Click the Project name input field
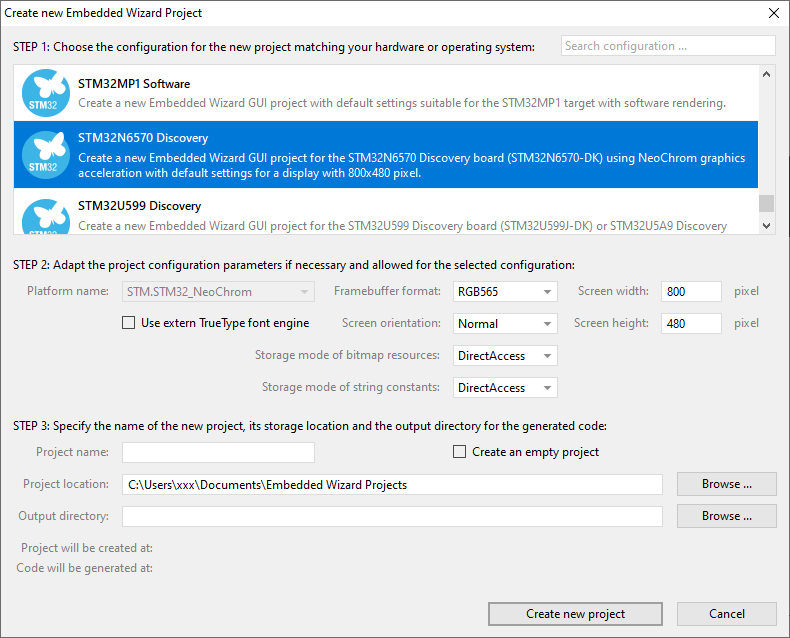 point(218,452)
